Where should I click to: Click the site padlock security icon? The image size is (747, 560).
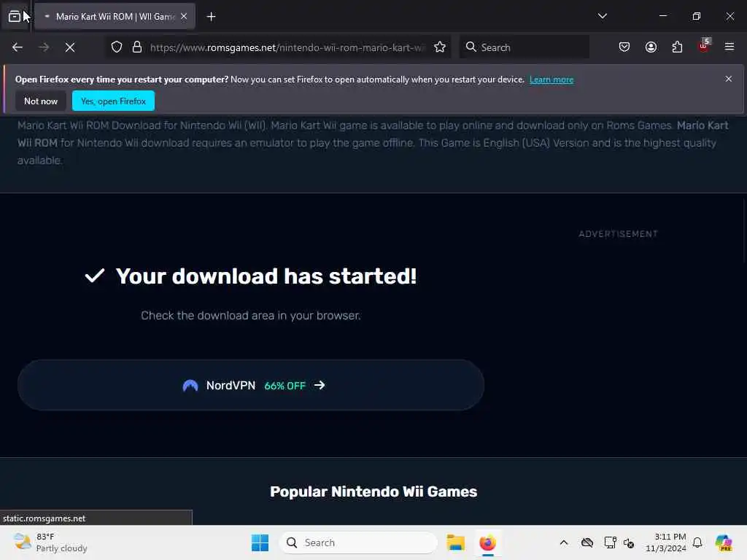tap(137, 47)
